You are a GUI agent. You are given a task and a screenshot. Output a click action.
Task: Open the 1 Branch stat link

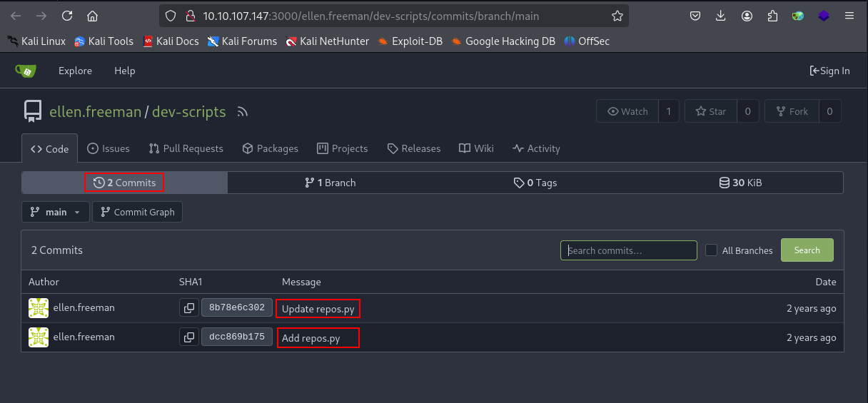330,183
